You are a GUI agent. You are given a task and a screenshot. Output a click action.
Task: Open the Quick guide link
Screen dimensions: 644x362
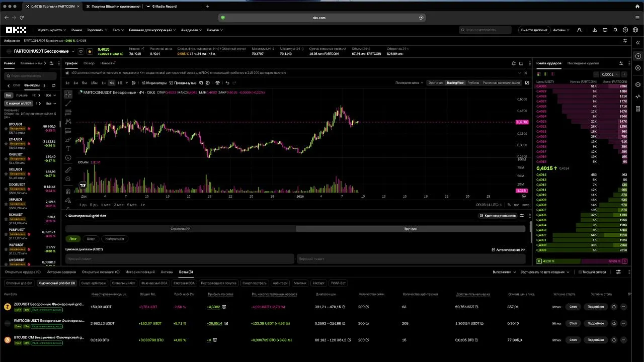click(x=498, y=216)
